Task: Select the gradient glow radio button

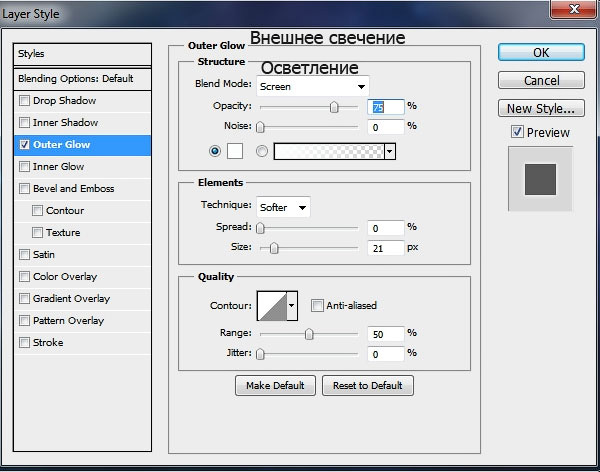Action: 263,151
